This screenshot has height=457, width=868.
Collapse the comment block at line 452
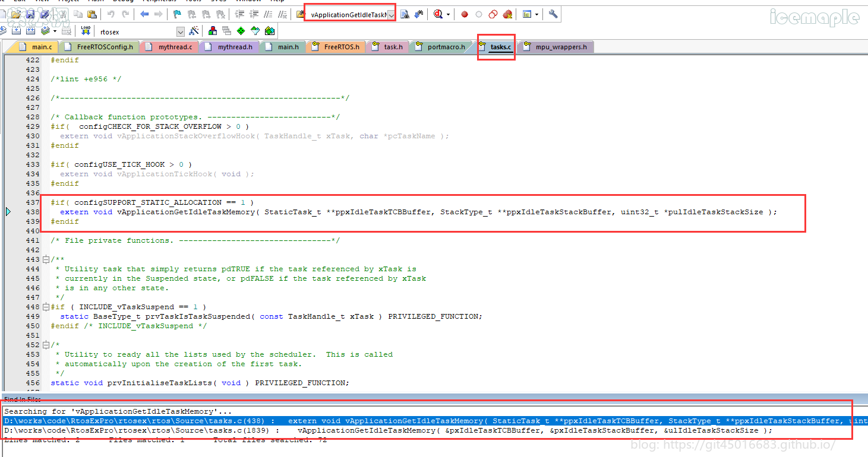[46, 345]
